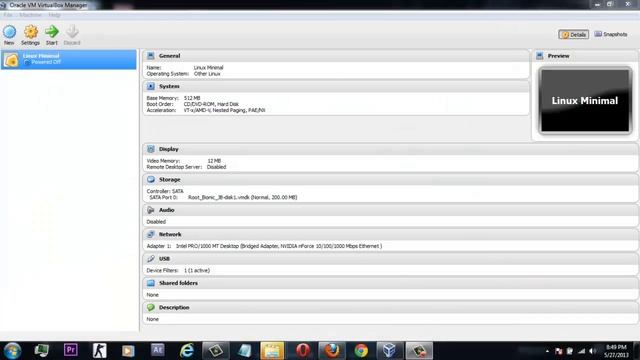This screenshot has width=640, height=360.
Task: Launch Internet Explorer from taskbar
Action: click(187, 351)
